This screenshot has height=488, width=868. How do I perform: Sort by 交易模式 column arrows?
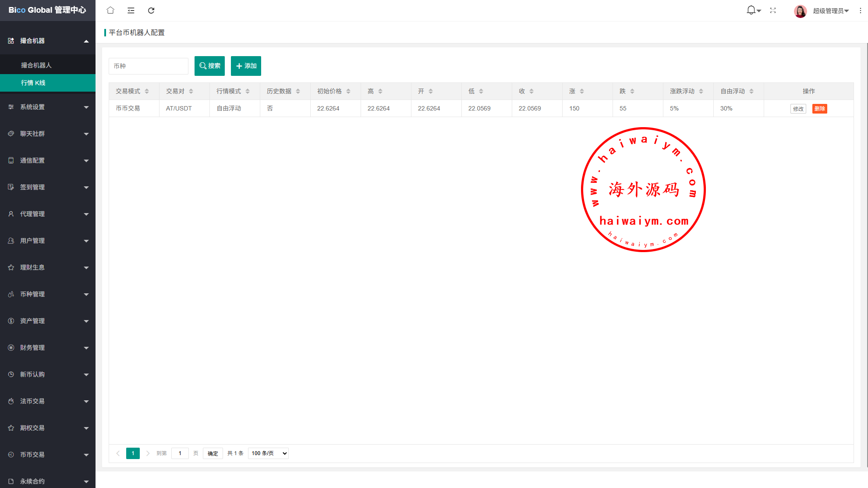pyautogui.click(x=147, y=91)
